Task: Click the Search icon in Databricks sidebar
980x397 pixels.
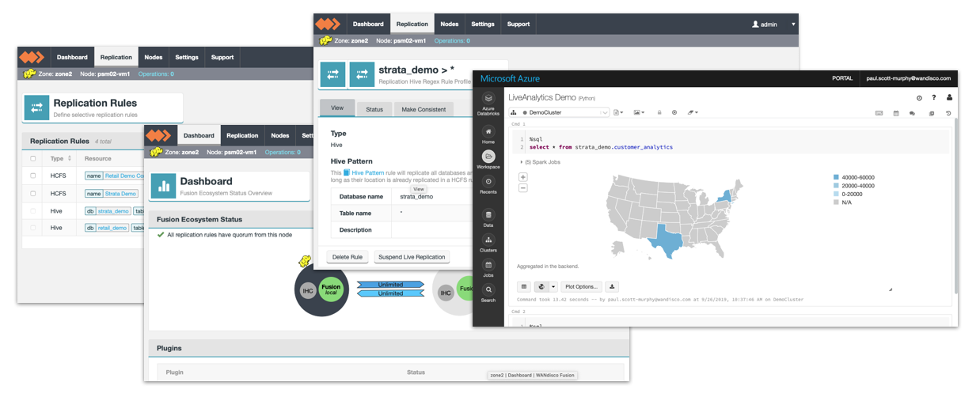Action: coord(488,291)
